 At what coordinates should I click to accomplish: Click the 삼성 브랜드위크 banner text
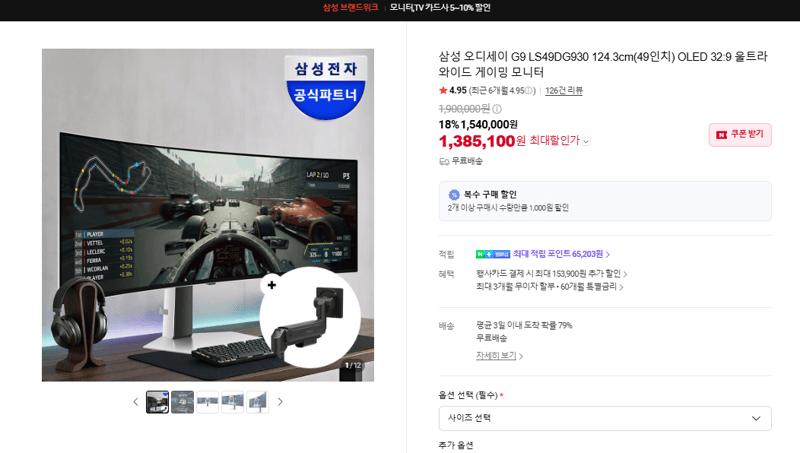[351, 8]
